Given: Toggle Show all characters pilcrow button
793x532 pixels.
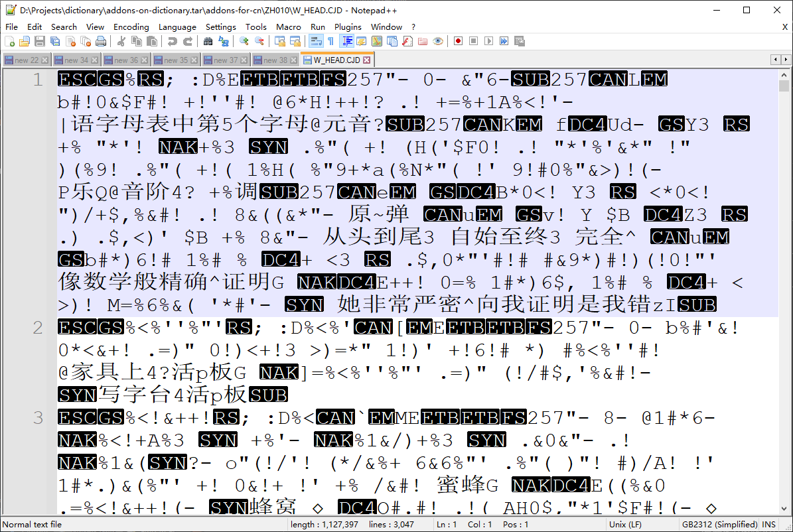Looking at the screenshot, I should 330,41.
